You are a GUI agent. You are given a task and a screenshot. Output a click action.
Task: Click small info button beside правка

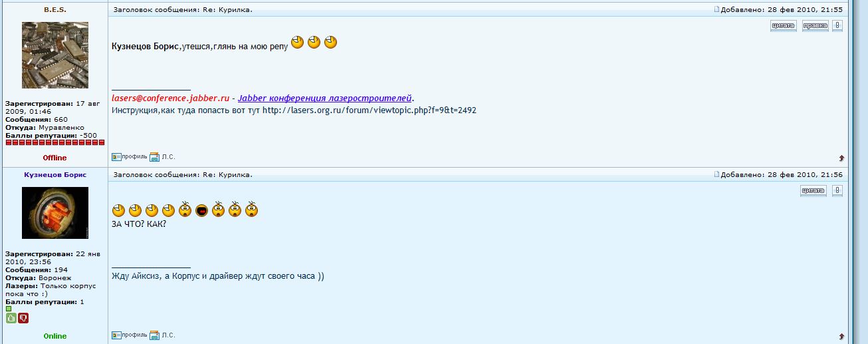pyautogui.click(x=837, y=26)
